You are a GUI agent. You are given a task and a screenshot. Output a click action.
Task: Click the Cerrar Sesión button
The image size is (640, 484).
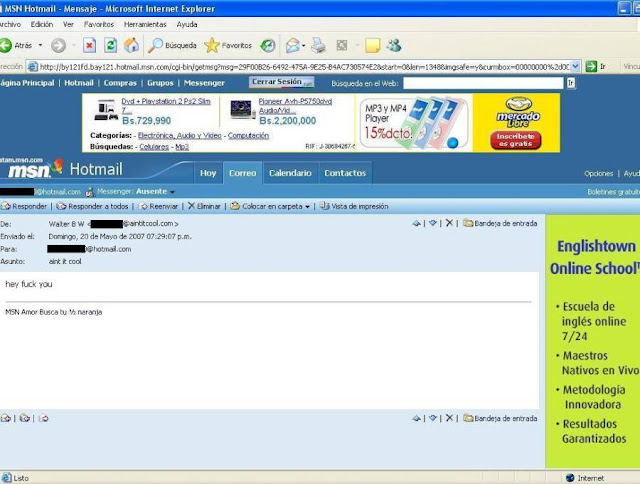[x=281, y=82]
